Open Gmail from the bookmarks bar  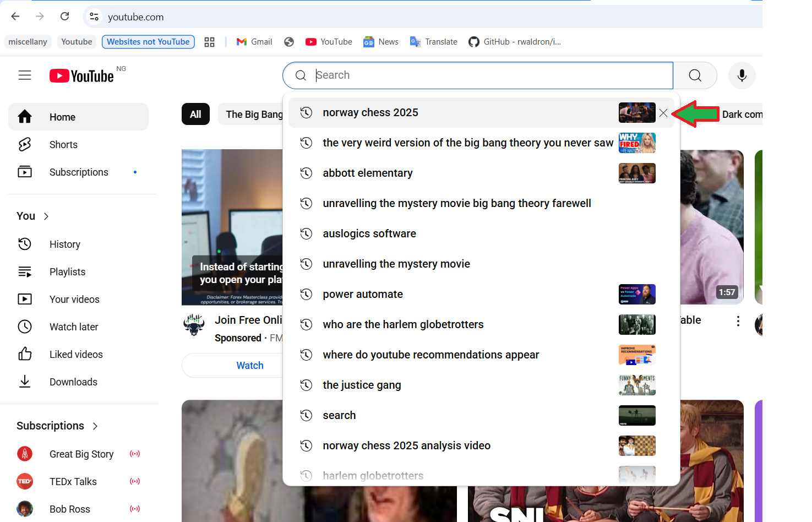tap(254, 41)
